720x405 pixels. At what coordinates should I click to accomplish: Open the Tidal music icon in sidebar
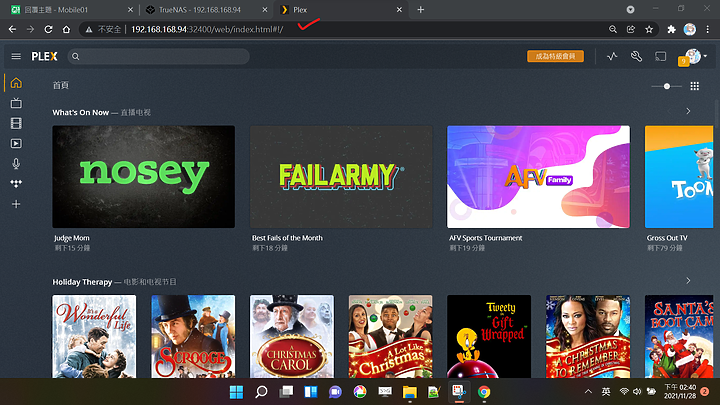[x=16, y=184]
